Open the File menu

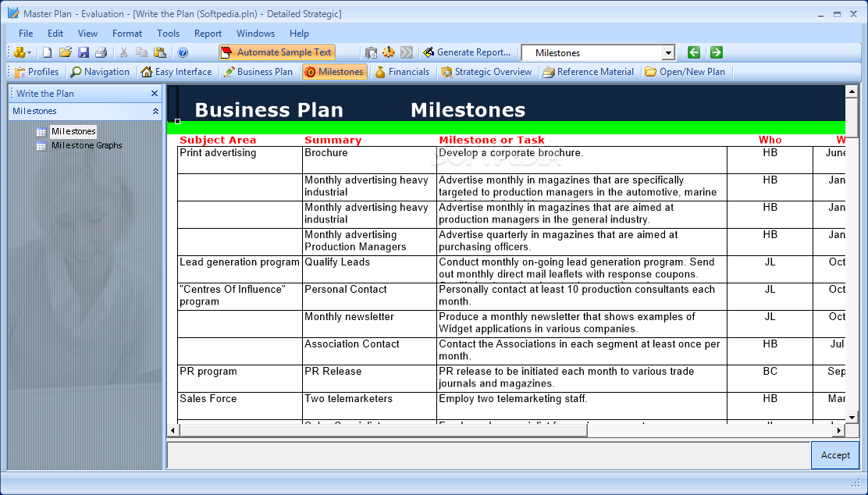point(26,34)
